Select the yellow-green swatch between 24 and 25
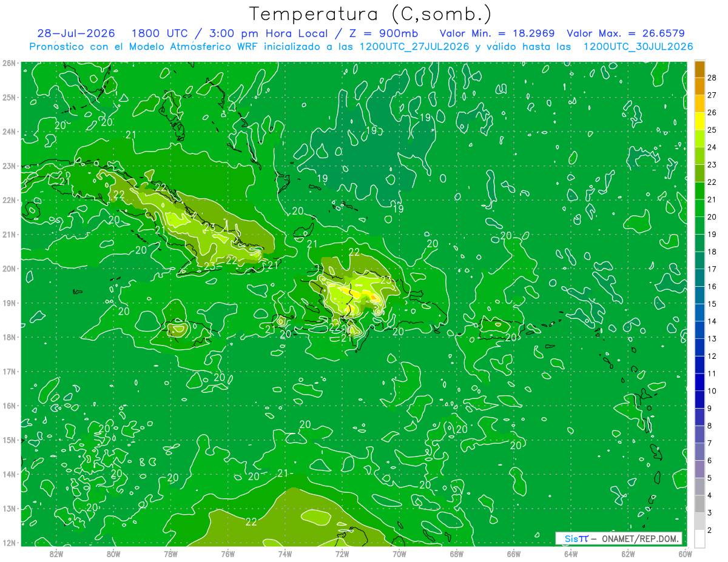 699,138
